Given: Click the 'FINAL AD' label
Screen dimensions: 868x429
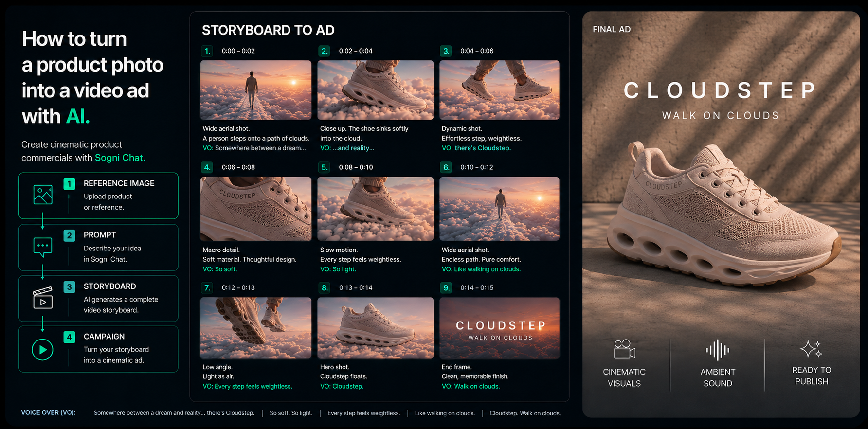Looking at the screenshot, I should pyautogui.click(x=612, y=29).
